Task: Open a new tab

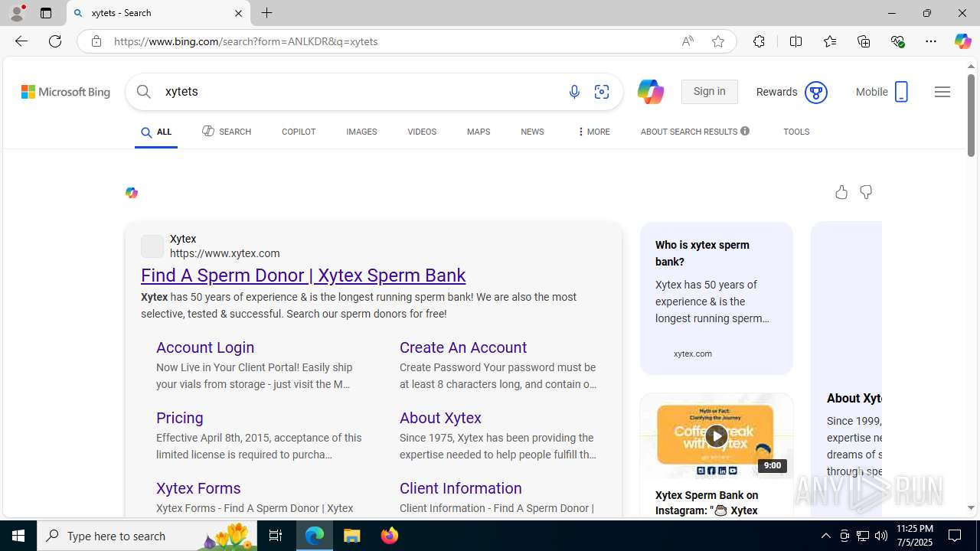Action: 266,13
